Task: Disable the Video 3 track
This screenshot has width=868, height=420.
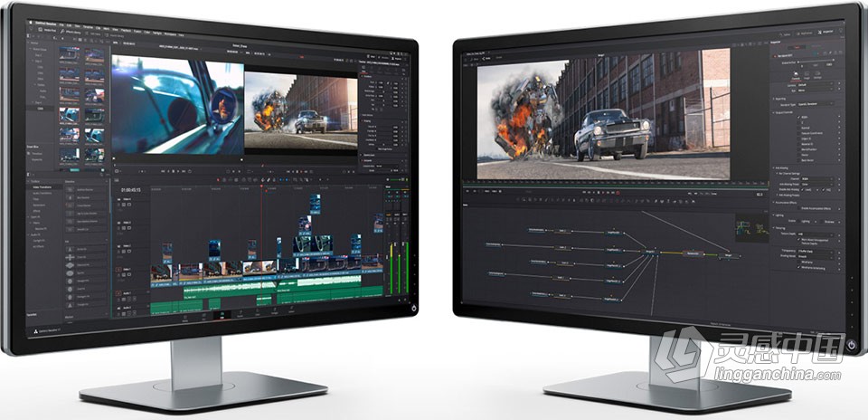Action: 129,228
